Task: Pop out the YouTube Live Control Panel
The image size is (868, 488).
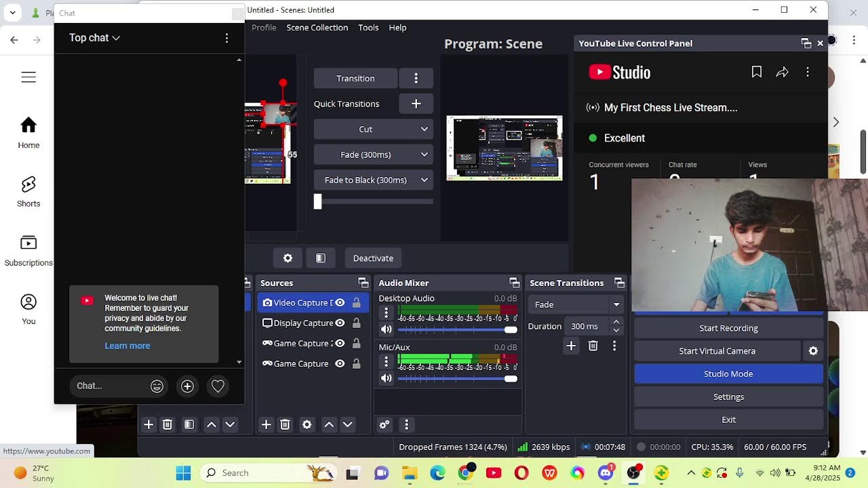Action: (806, 43)
